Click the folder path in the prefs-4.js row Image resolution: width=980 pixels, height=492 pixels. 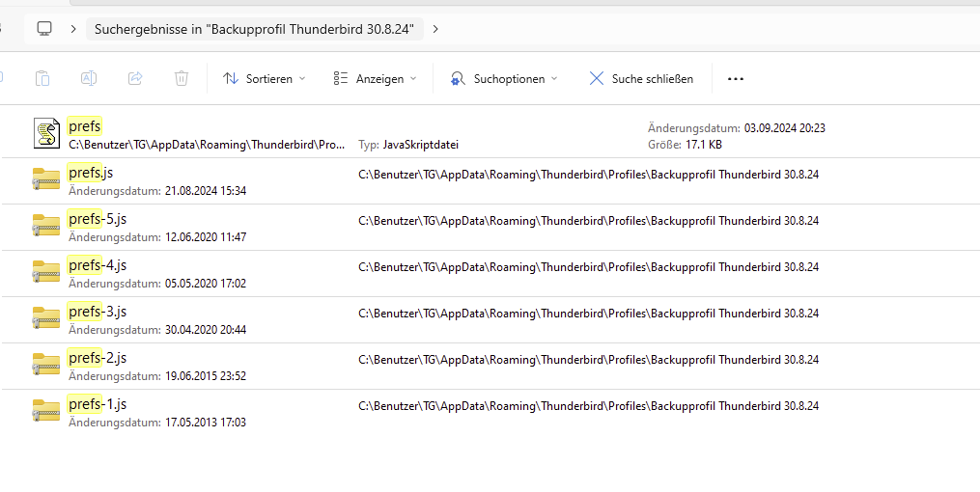588,266
